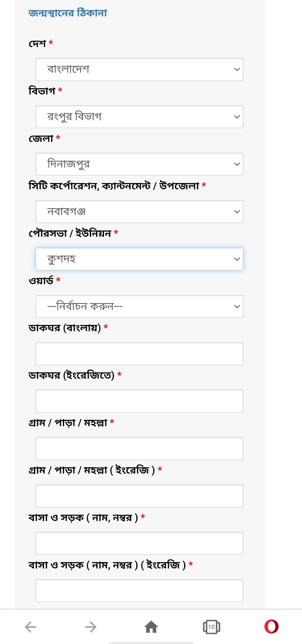Viewport: 302px width, 644px height.
Task: Focus the ডাকঘর (বাংলায়) text field
Action: point(139,353)
